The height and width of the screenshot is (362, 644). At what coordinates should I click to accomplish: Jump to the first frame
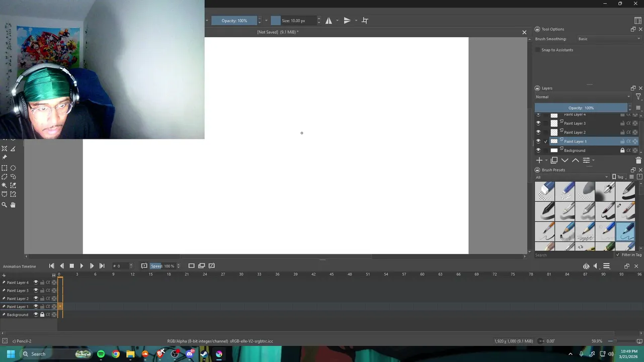coord(51,266)
